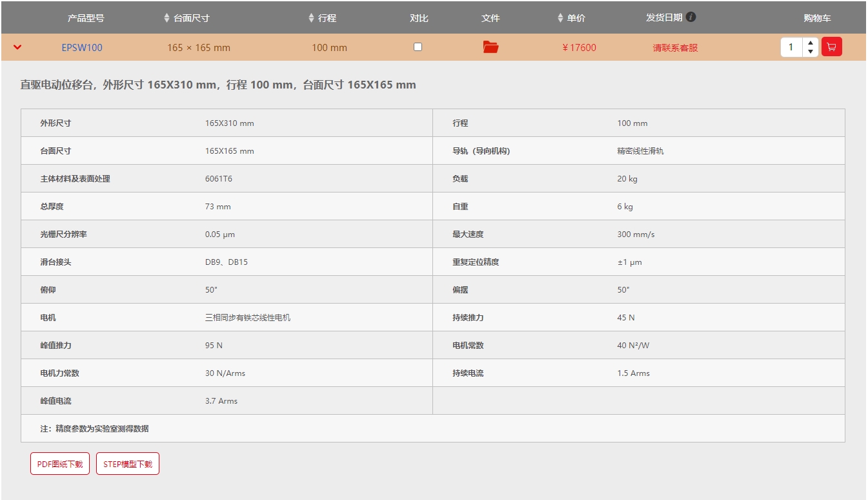This screenshot has height=500, width=868.
Task: Increase quantity with the up stepper arrow
Action: [x=811, y=43]
